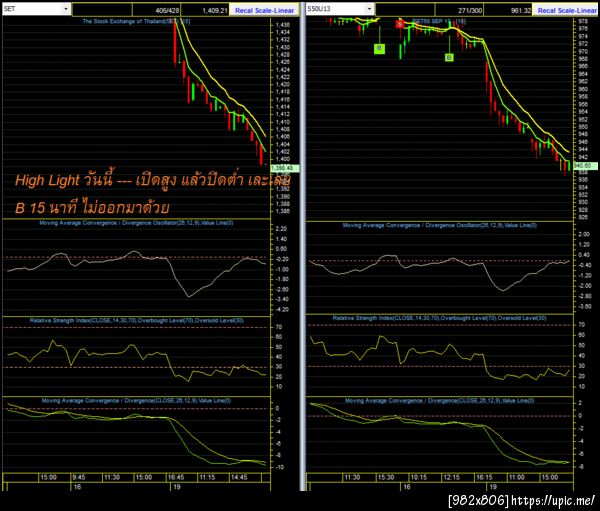Screen dimensions: 600x511
Task: Click the 11:00 time label on the S50U13 axis
Action: (517, 477)
